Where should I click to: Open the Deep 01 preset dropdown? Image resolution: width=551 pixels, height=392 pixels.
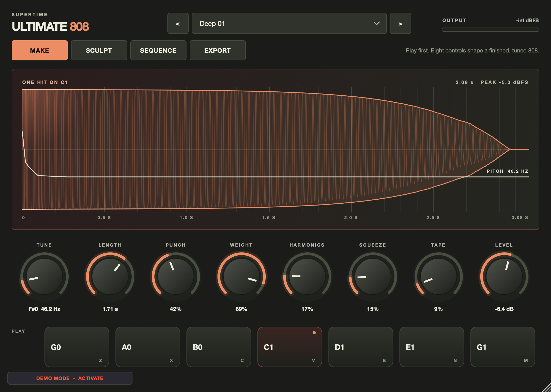pos(289,24)
